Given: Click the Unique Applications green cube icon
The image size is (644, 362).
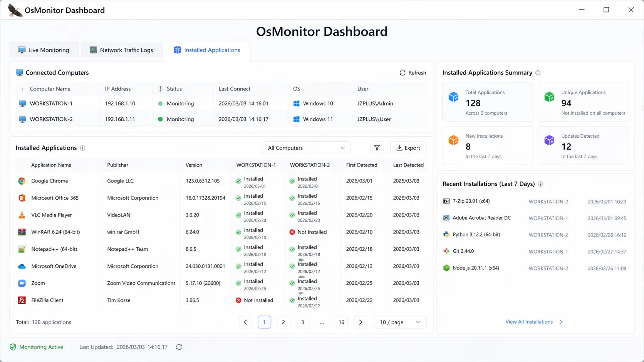Looking at the screenshot, I should coord(549,97).
